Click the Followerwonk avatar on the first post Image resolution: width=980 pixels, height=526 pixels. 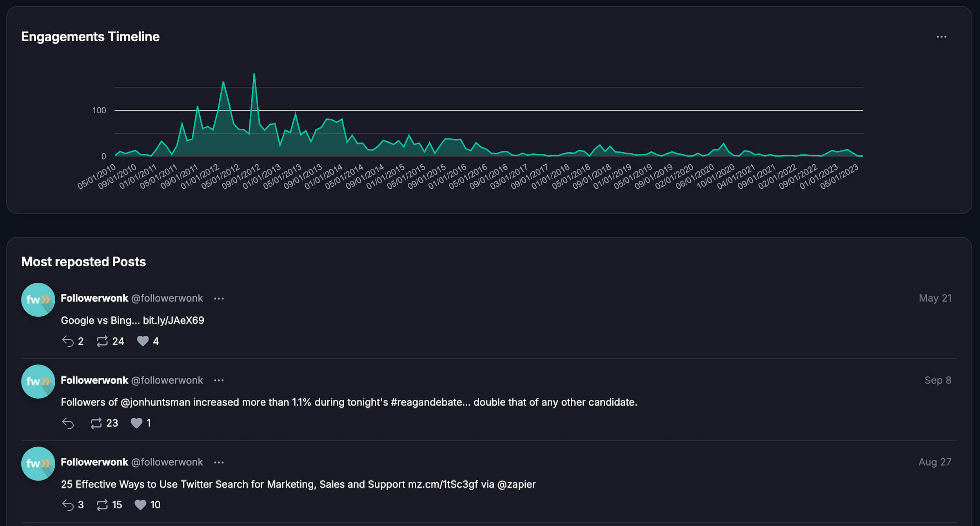tap(38, 300)
